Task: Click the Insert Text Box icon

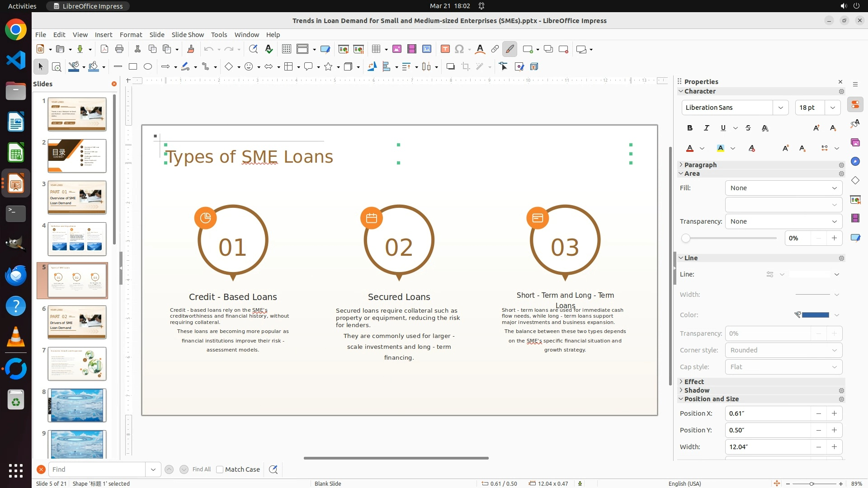Action: click(445, 49)
